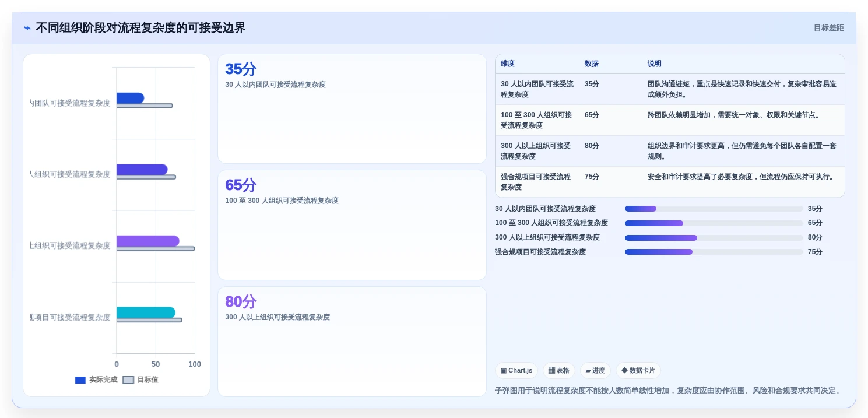Select table row 强合规项目可接受流程复杂度
This screenshot has width=868, height=418.
pyautogui.click(x=670, y=182)
